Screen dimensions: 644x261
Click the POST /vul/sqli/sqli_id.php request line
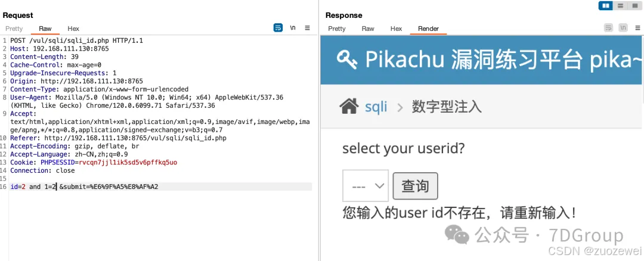point(76,41)
